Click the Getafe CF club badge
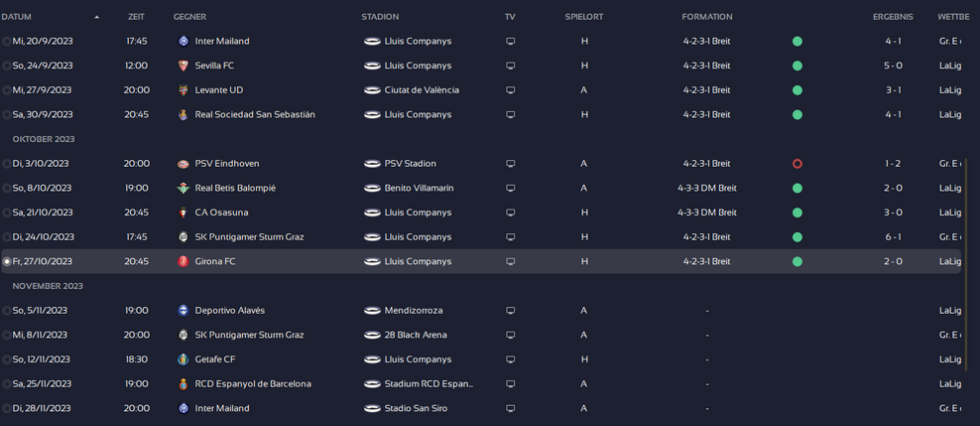980x426 pixels. coord(182,359)
